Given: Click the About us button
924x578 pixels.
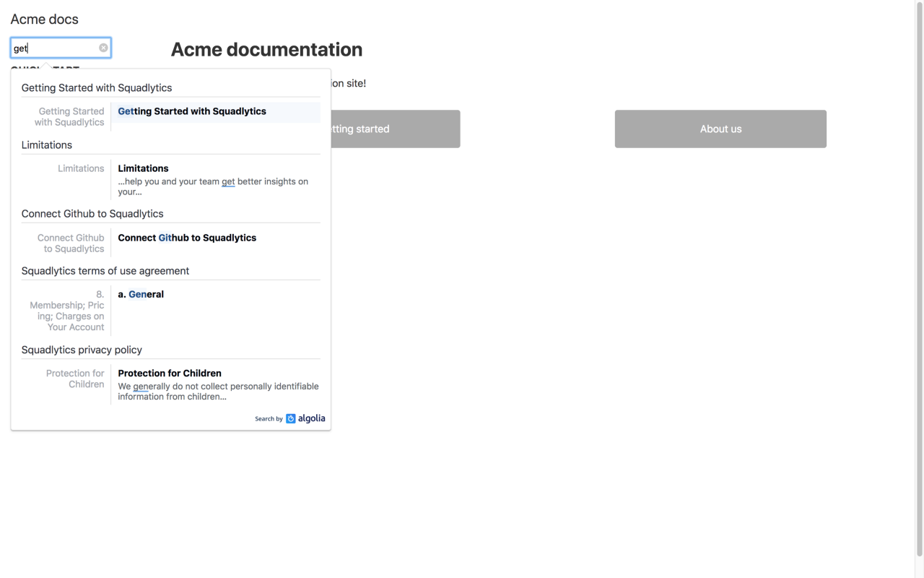Looking at the screenshot, I should pyautogui.click(x=720, y=129).
